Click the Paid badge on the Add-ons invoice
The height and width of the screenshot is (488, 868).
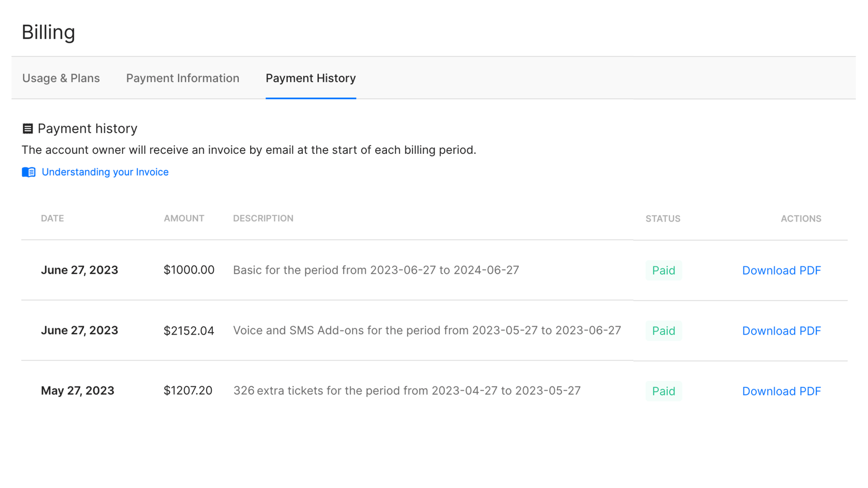click(663, 330)
